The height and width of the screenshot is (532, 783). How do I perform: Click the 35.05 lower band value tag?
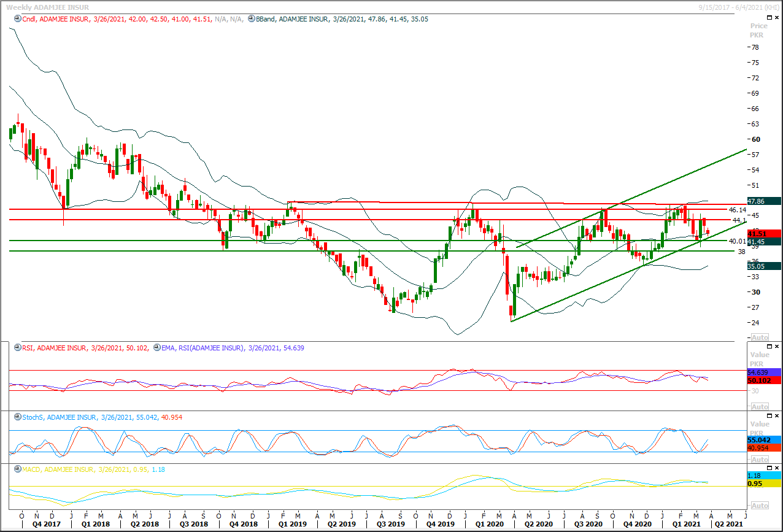[x=763, y=266]
